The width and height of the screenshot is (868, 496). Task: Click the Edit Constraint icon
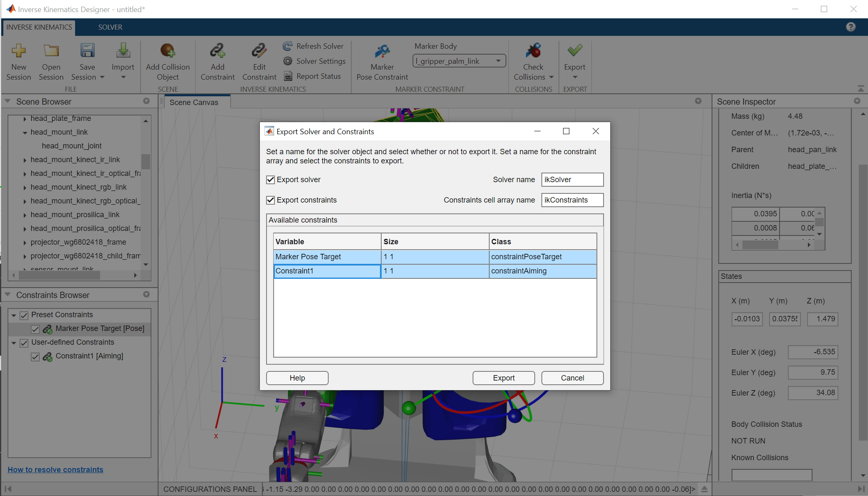click(x=259, y=51)
